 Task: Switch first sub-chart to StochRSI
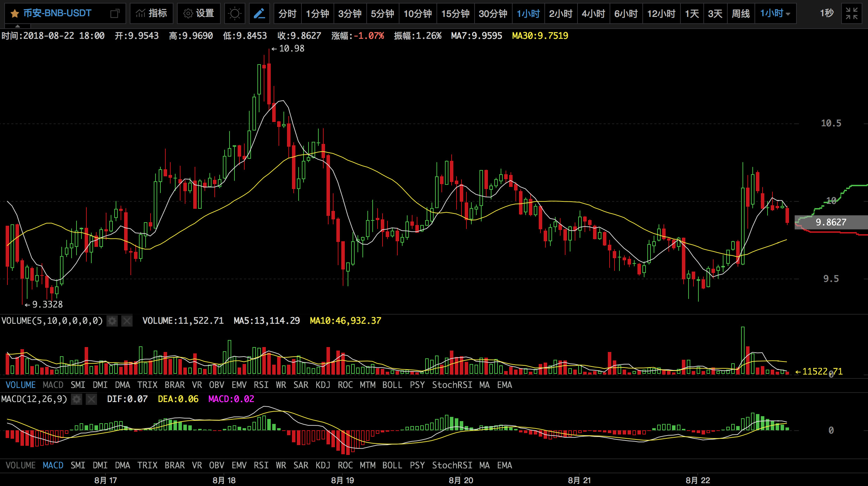tap(452, 385)
